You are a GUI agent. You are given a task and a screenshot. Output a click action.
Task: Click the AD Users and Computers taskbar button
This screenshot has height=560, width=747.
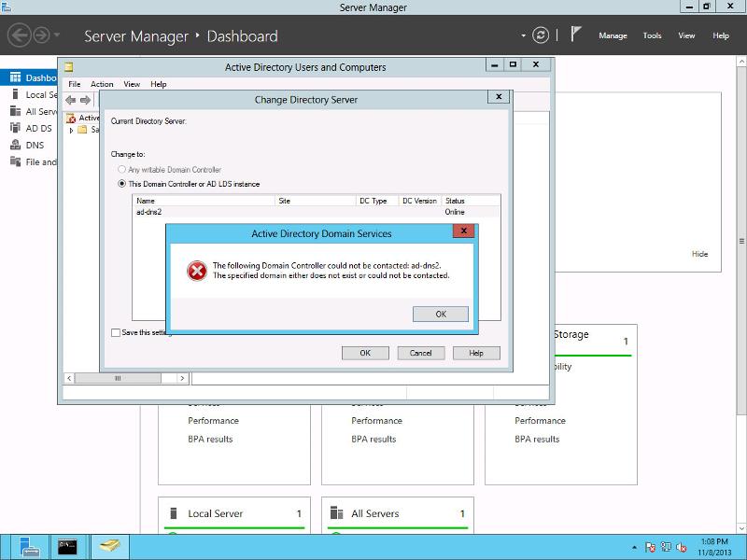(x=109, y=547)
